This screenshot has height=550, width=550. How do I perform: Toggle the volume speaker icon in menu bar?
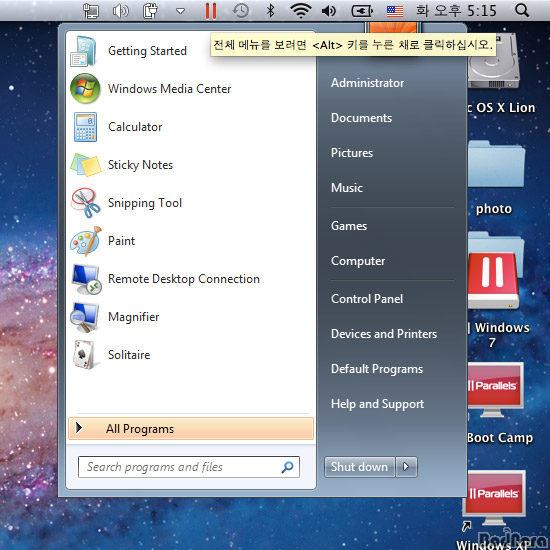click(x=329, y=11)
